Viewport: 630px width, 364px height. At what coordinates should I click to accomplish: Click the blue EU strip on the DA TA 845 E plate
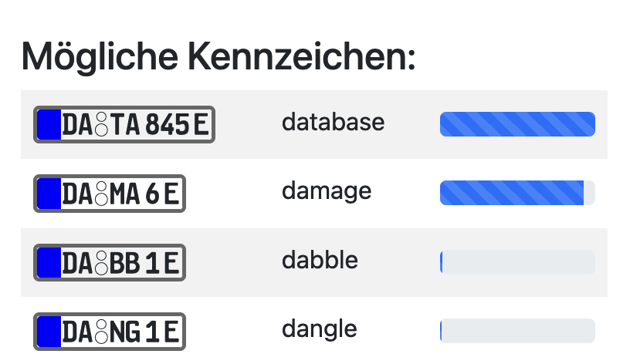tap(49, 124)
